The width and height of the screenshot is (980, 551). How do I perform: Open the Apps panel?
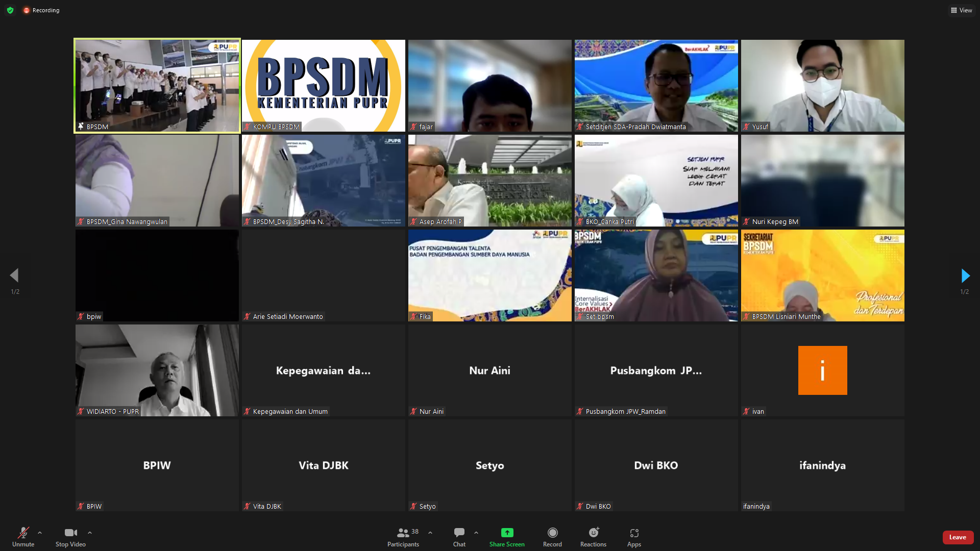634,537
